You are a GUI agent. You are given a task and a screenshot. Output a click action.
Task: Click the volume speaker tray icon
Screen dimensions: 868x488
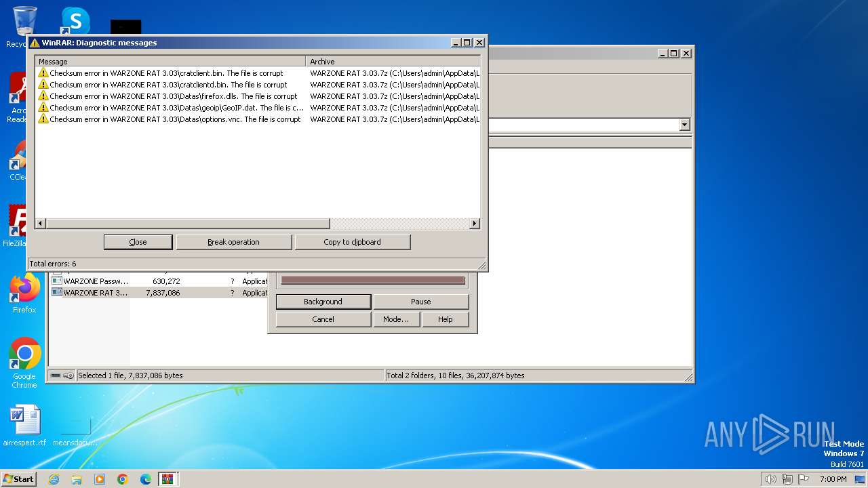[771, 479]
